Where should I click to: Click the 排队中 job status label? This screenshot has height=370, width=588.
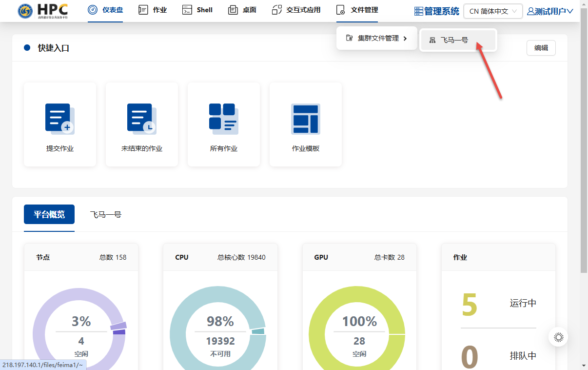click(x=523, y=356)
